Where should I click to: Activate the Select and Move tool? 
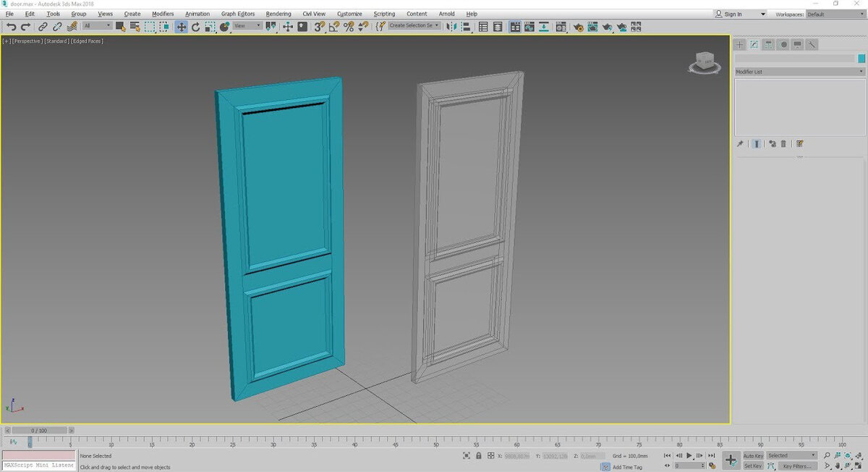tap(181, 26)
